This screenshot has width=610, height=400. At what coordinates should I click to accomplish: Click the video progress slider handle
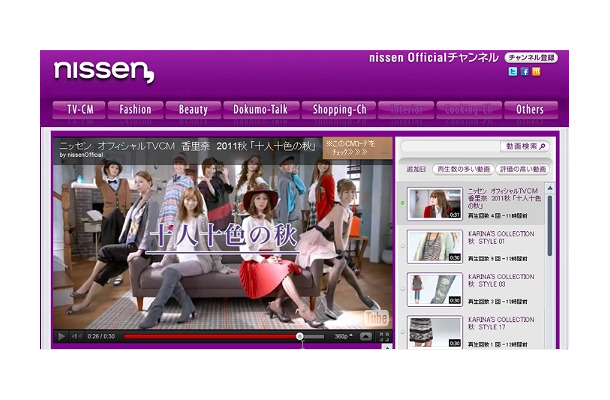300,336
